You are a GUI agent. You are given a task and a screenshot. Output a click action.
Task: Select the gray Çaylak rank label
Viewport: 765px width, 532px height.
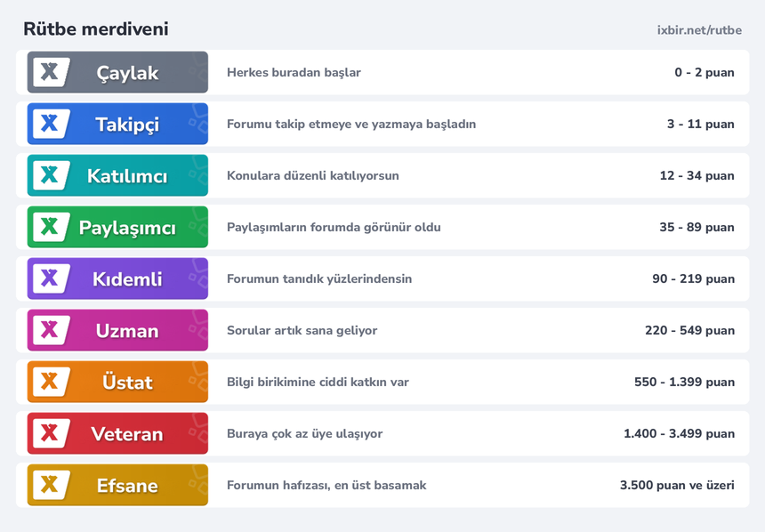pos(117,72)
